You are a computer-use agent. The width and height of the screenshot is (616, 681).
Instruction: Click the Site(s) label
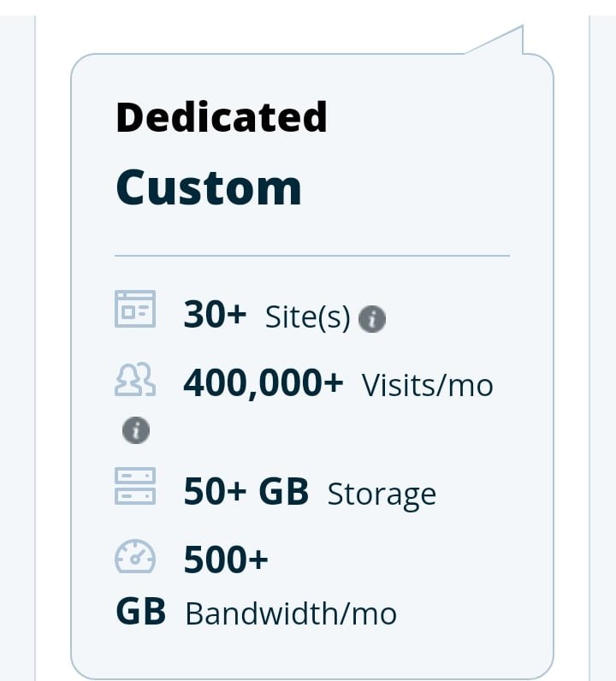tap(307, 318)
